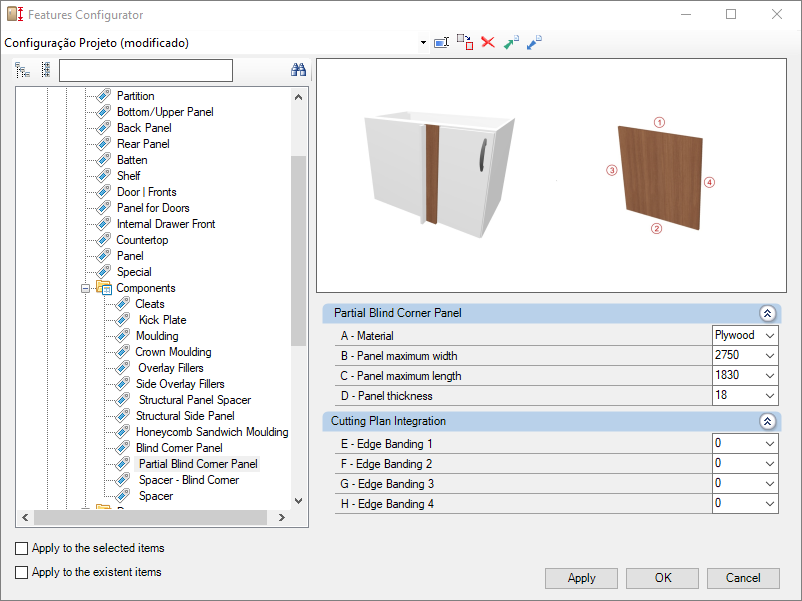Open the Panel maximum length dropdown
Viewport: 802px width, 601px height.
pos(770,375)
